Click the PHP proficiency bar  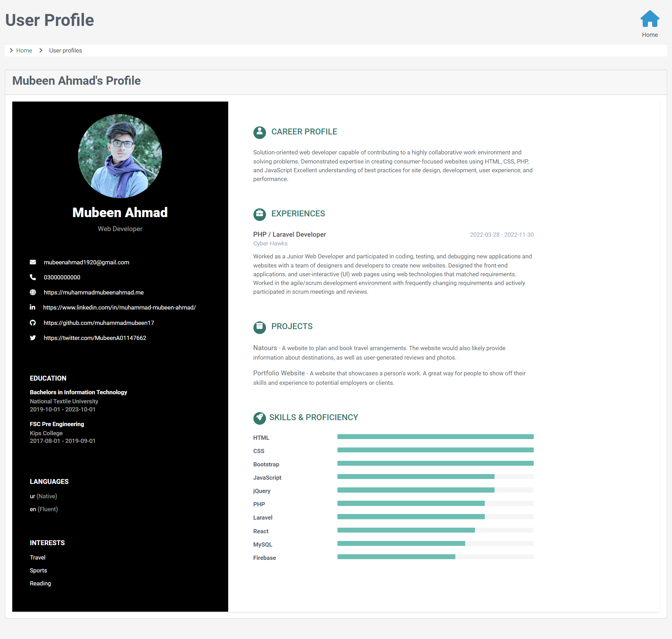pos(435,503)
